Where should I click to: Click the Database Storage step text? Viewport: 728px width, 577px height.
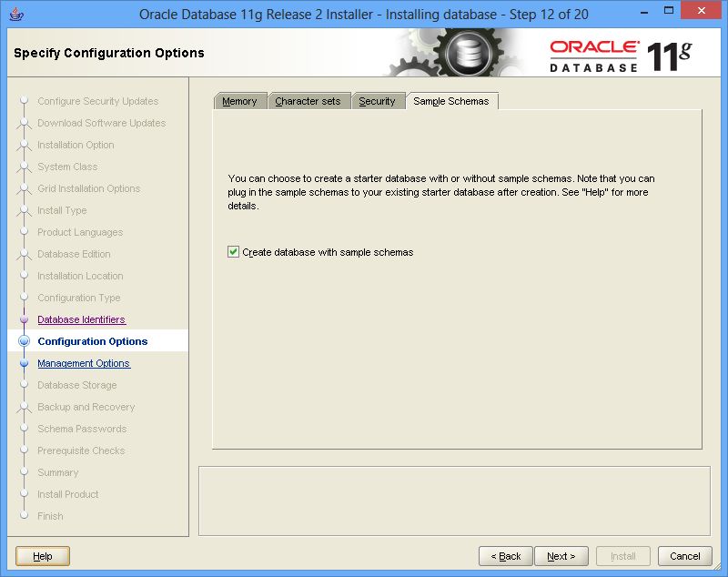tap(77, 385)
